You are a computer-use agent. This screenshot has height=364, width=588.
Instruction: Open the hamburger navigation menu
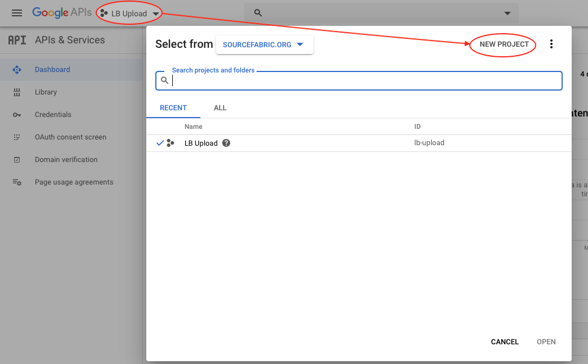point(17,13)
